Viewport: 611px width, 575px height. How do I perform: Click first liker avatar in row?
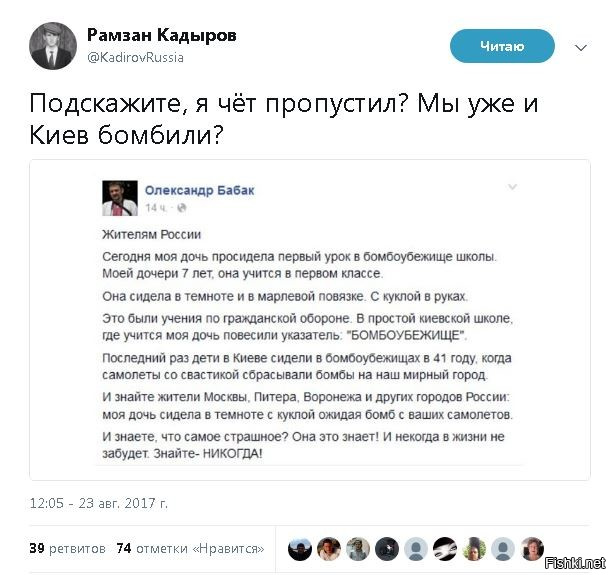coord(300,549)
